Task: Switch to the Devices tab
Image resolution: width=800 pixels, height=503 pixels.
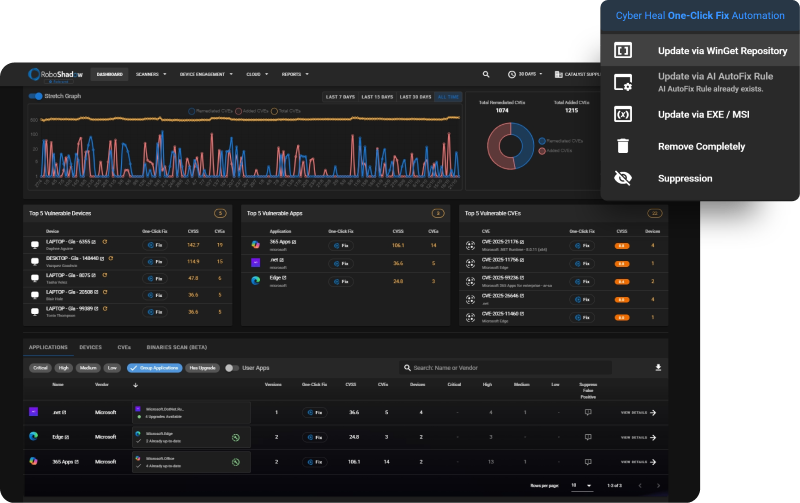Action: pyautogui.click(x=90, y=347)
